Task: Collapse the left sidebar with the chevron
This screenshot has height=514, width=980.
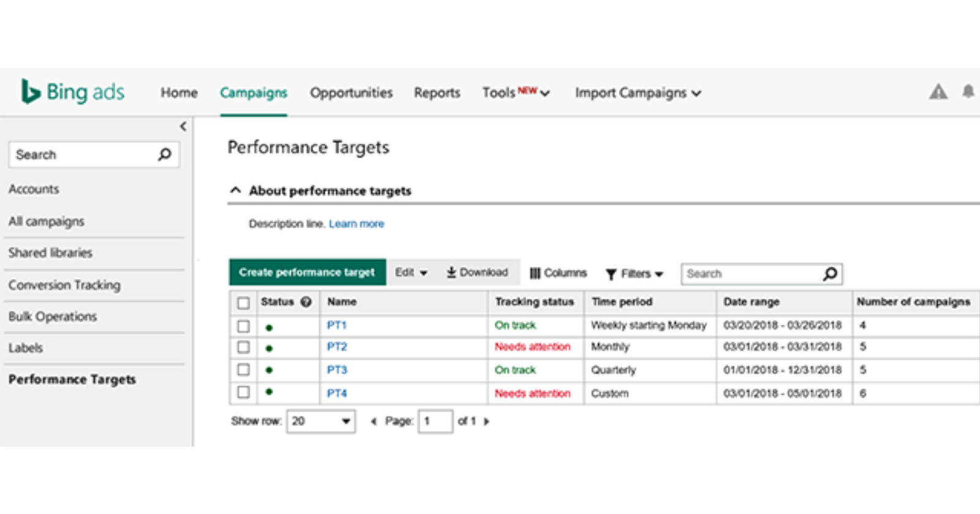Action: (x=183, y=126)
